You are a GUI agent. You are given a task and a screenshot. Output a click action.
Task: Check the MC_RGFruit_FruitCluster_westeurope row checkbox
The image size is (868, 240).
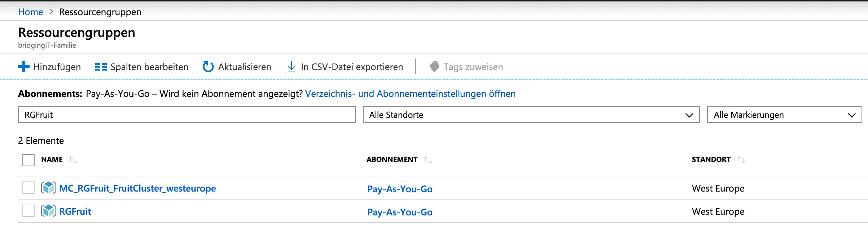point(29,188)
